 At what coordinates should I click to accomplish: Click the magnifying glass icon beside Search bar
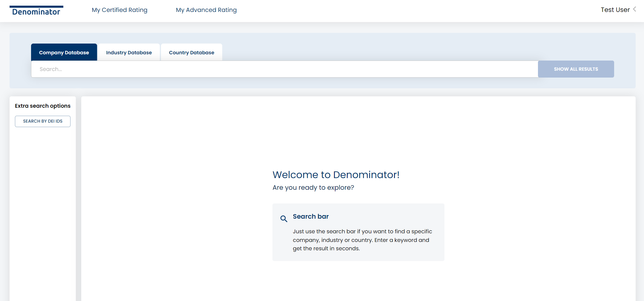coord(284,219)
